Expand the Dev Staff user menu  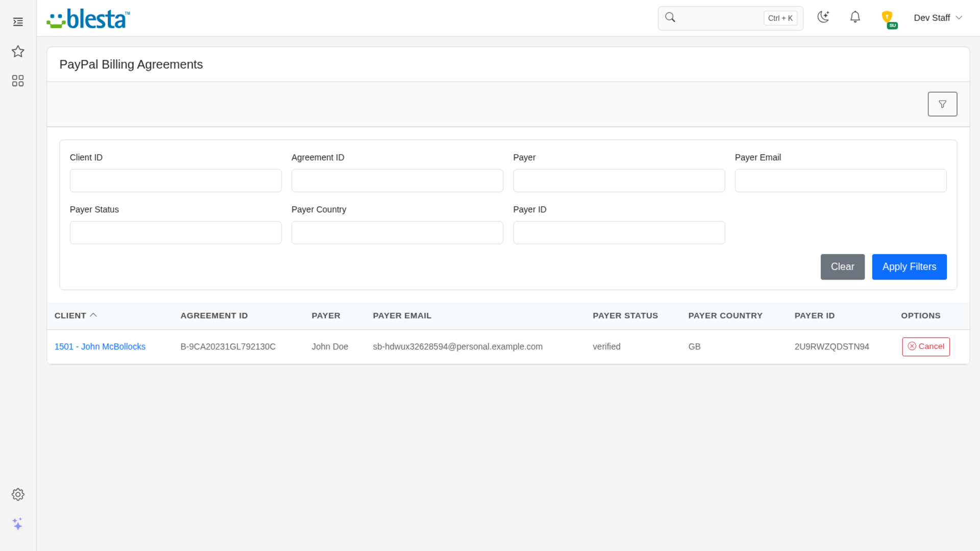[938, 18]
